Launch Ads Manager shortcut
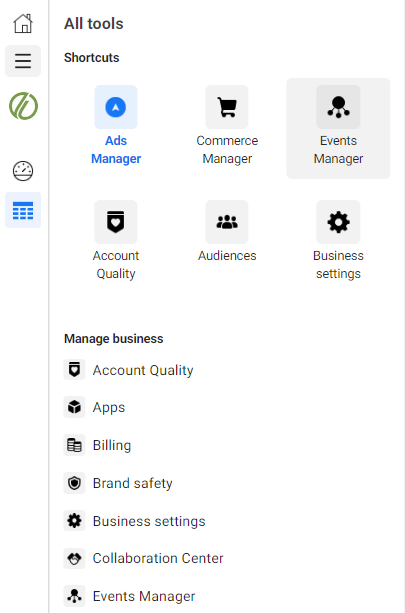 click(x=116, y=126)
